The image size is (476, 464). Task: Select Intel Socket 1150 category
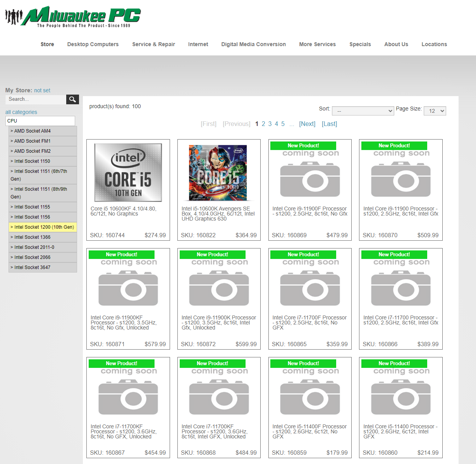tap(43, 161)
